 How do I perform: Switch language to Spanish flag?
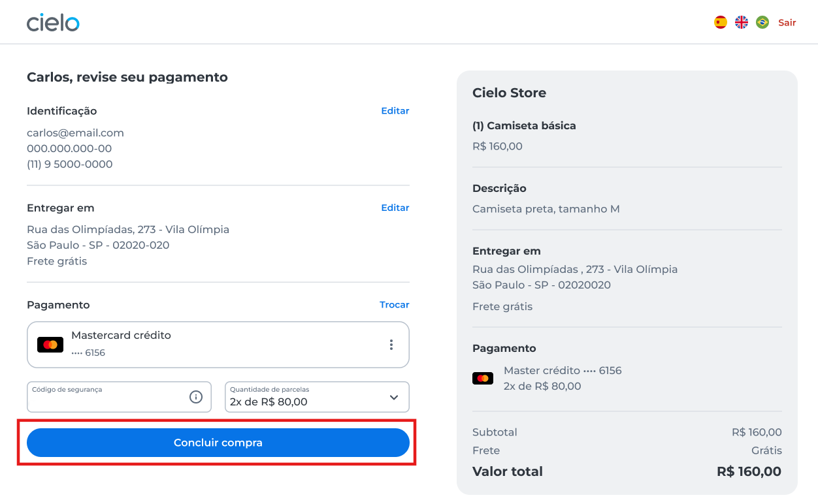coord(721,22)
